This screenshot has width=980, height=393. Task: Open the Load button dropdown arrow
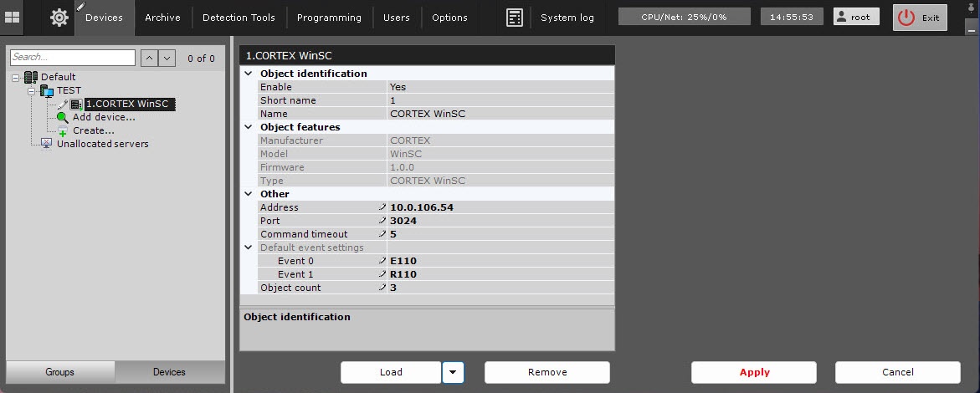click(x=453, y=372)
